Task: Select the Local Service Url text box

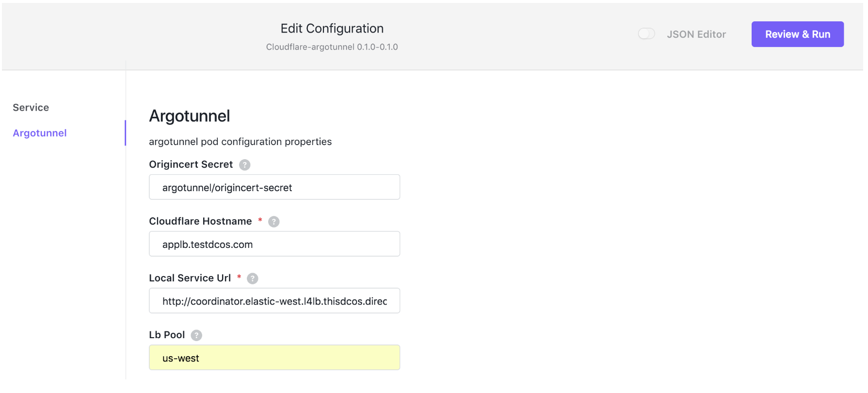Action: [274, 301]
